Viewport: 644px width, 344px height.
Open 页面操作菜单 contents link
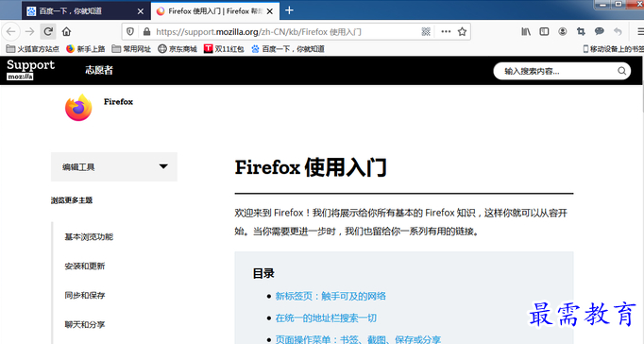[x=358, y=339]
